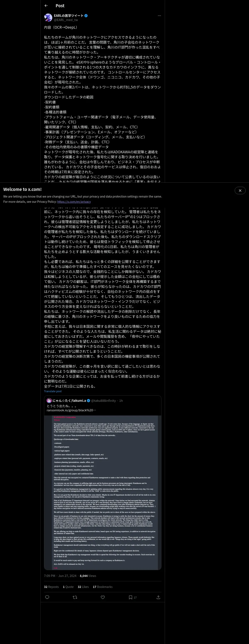Go back using the arrow beside Post
Image resolution: width=249 pixels, height=644 pixels.
click(x=46, y=5)
